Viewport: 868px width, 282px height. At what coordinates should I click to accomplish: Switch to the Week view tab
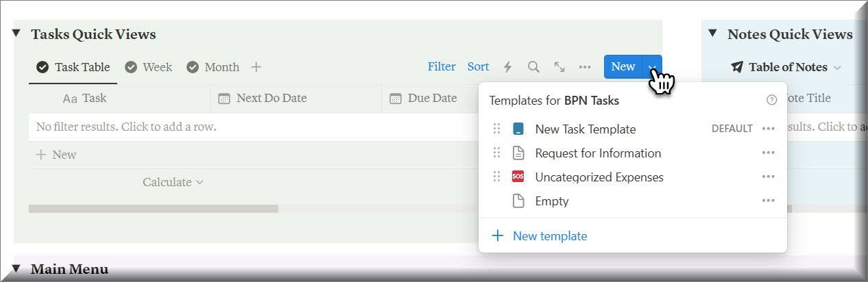click(149, 67)
